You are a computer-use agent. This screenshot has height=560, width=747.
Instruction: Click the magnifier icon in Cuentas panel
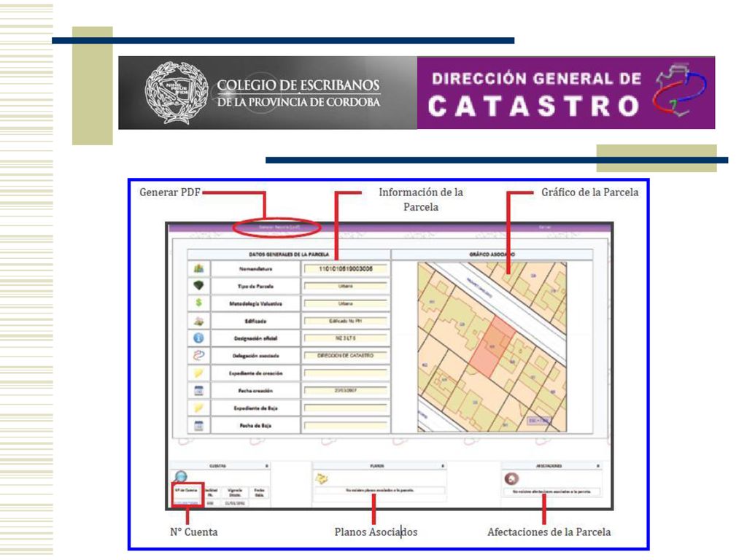point(181,476)
